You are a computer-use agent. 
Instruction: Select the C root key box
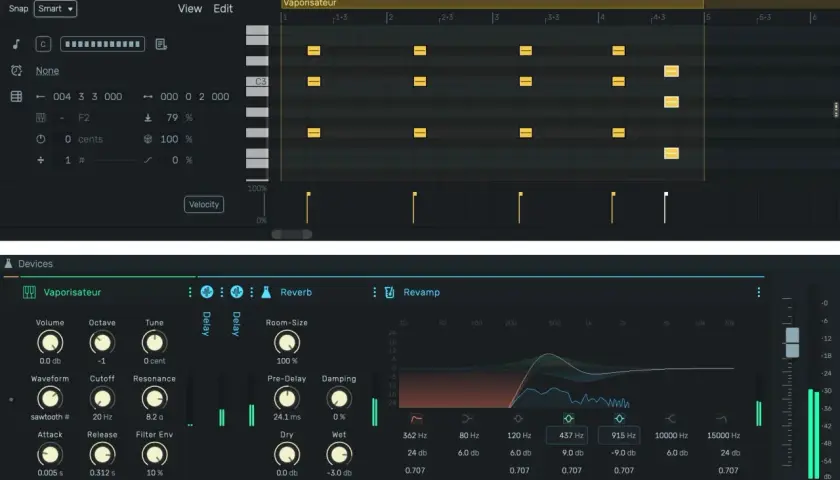[43, 44]
